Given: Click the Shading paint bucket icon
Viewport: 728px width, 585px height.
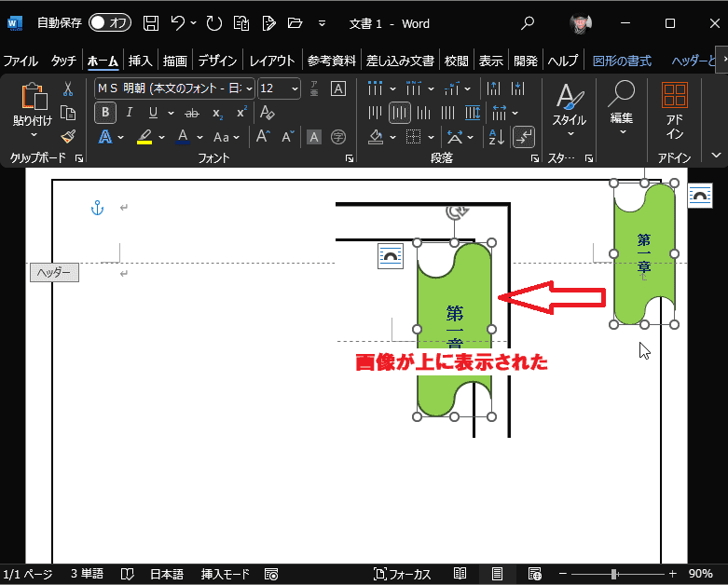Looking at the screenshot, I should (x=375, y=137).
